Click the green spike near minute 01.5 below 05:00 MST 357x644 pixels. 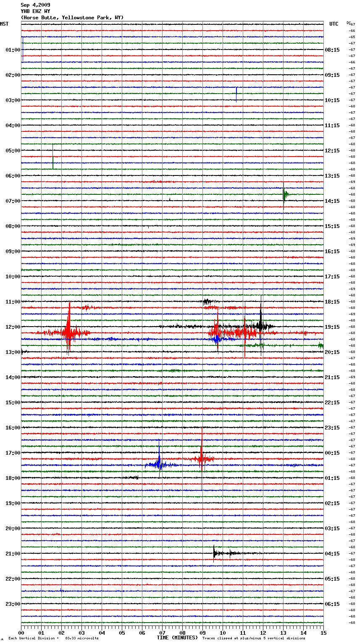[x=53, y=157]
